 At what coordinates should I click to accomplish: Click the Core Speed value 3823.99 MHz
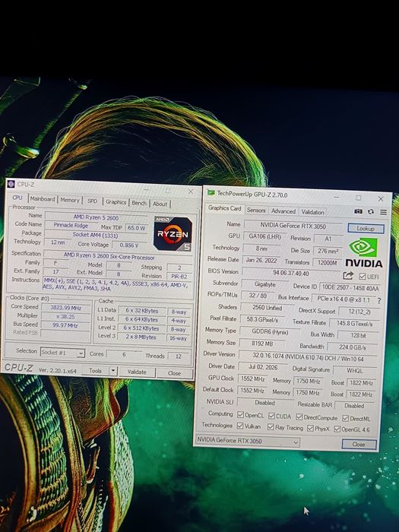[x=66, y=308]
